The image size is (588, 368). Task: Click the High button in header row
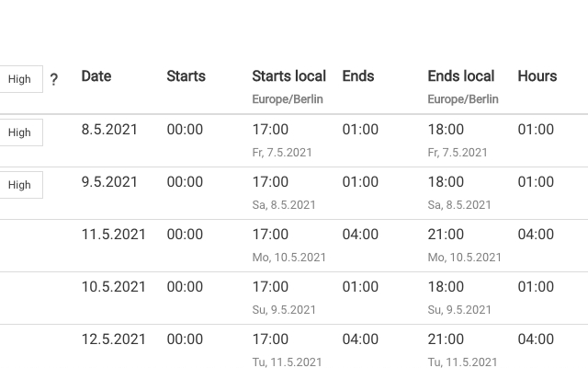click(19, 79)
